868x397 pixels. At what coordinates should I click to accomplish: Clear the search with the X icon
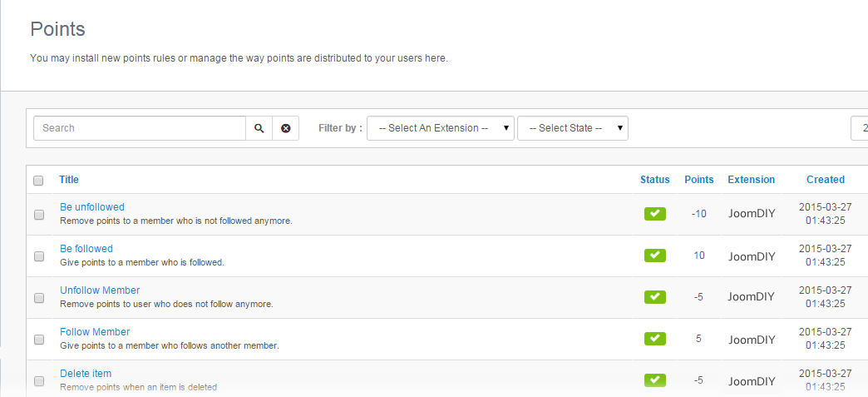tap(286, 128)
